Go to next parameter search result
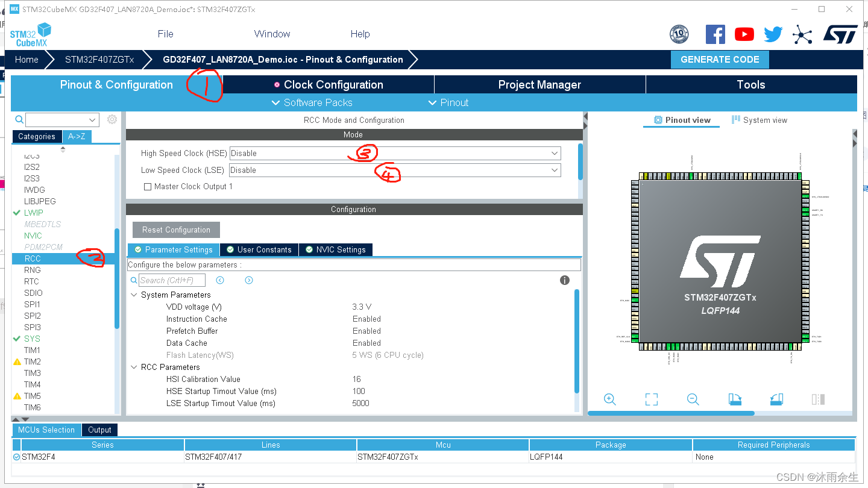Image resolution: width=868 pixels, height=488 pixels. pos(249,280)
